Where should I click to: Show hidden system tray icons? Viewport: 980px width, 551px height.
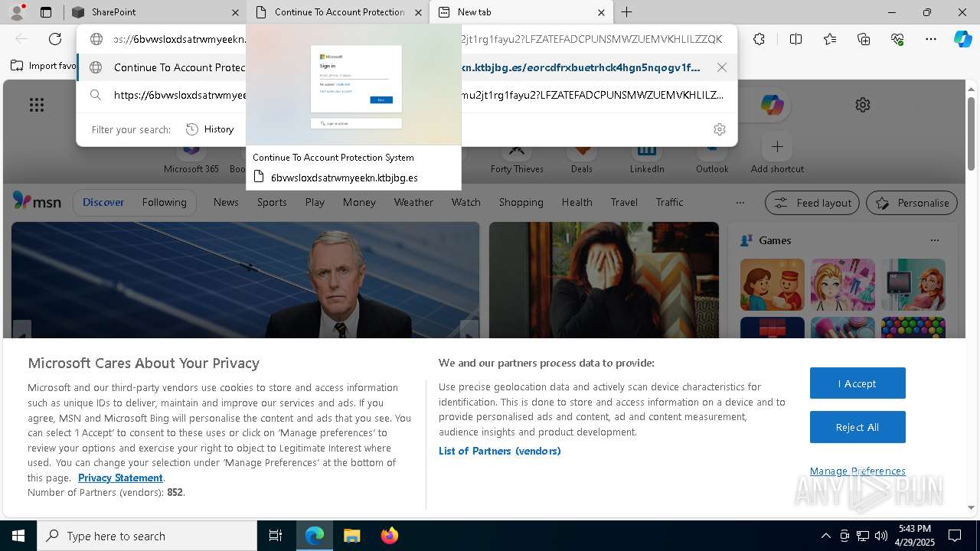[x=825, y=536]
